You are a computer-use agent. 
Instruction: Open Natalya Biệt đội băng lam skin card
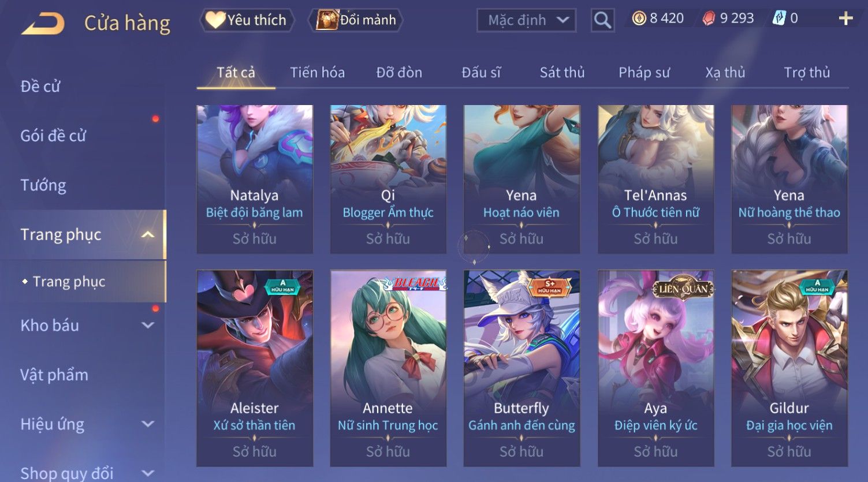255,179
